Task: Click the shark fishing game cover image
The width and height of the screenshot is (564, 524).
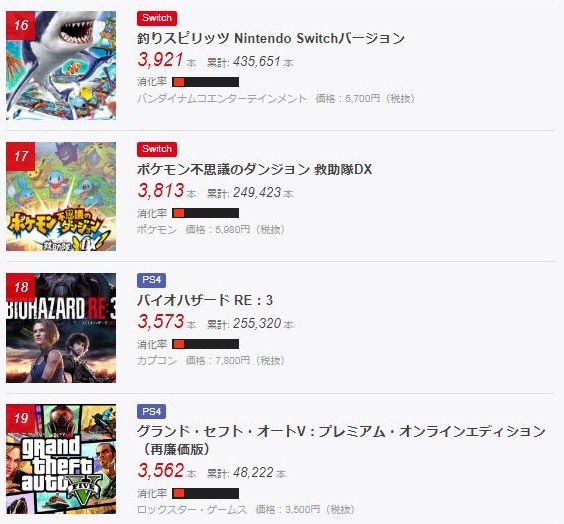Action: 61,65
